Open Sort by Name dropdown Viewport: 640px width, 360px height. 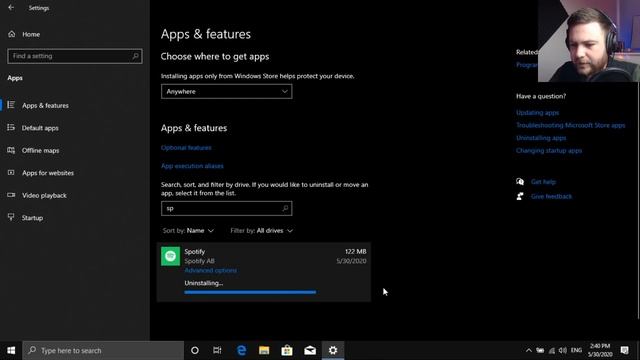click(188, 231)
